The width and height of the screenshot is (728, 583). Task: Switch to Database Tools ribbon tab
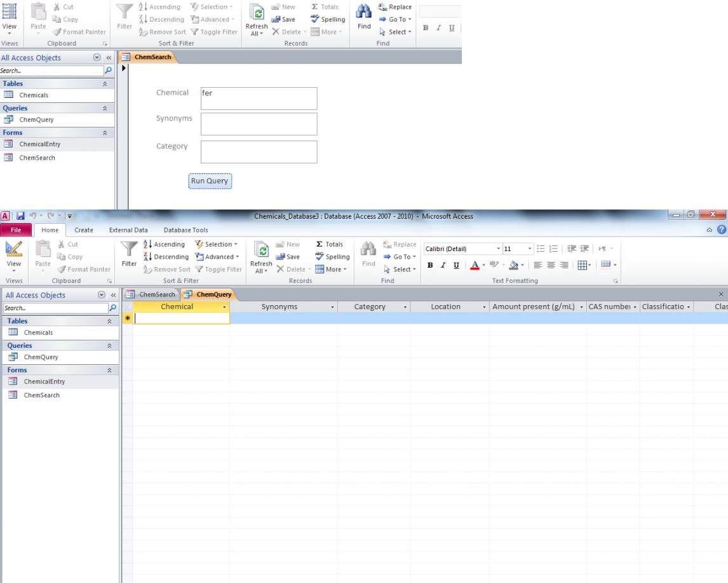coord(185,230)
